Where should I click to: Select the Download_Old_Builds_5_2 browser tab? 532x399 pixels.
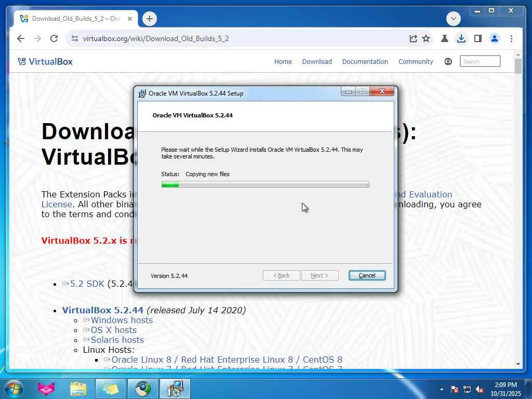76,19
